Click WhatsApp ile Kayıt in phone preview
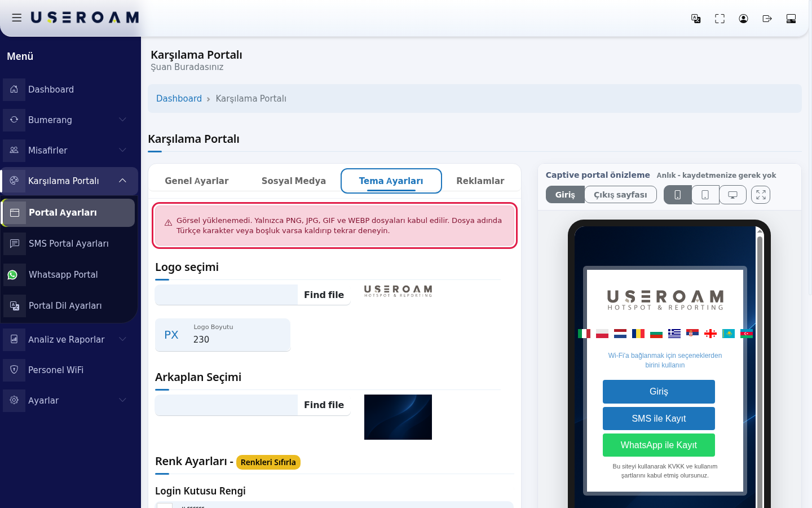This screenshot has width=812, height=508. coord(659,445)
